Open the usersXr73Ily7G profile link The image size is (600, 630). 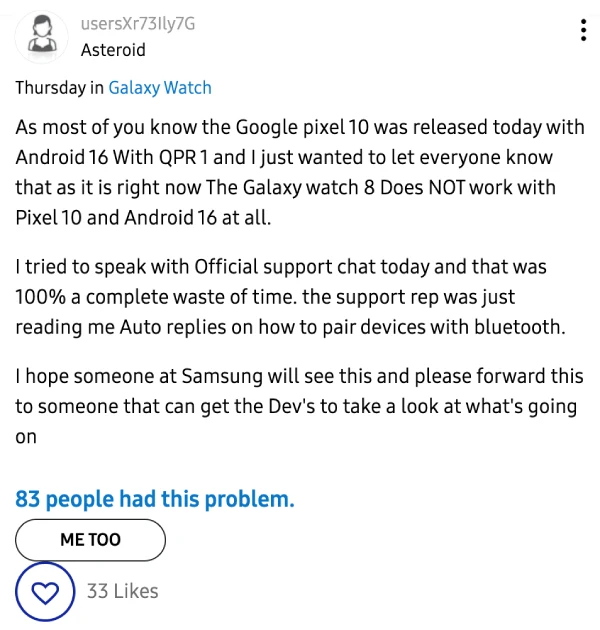point(138,24)
